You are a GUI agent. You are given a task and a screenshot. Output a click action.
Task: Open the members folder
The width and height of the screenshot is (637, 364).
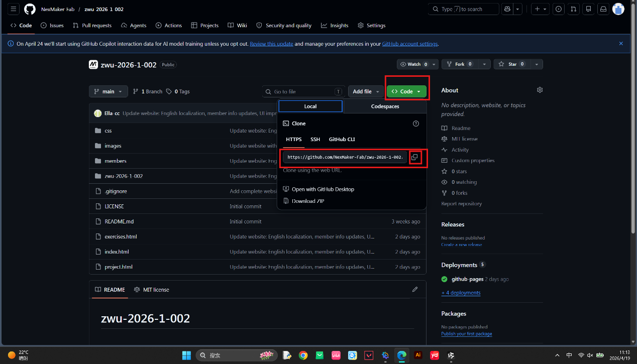116,161
